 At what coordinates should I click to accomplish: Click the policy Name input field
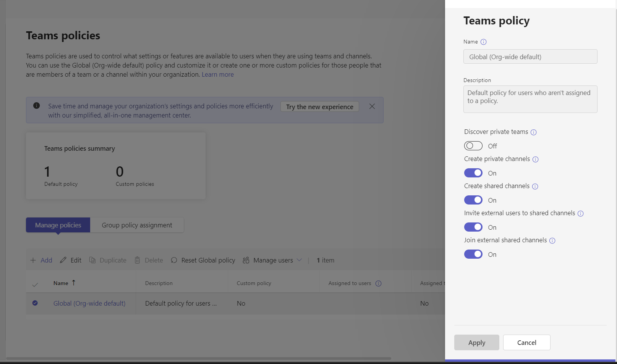pos(530,56)
